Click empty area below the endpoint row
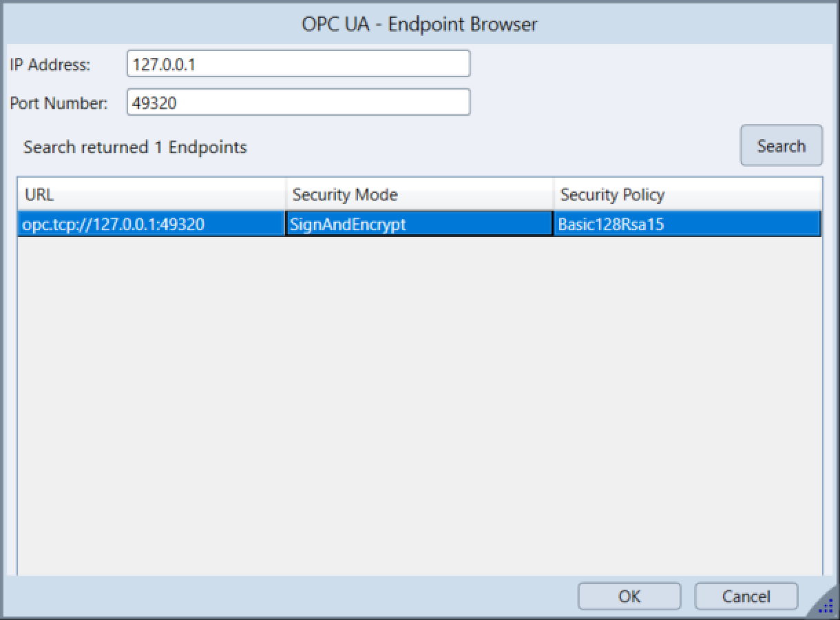This screenshot has height=620, width=840. 419,400
